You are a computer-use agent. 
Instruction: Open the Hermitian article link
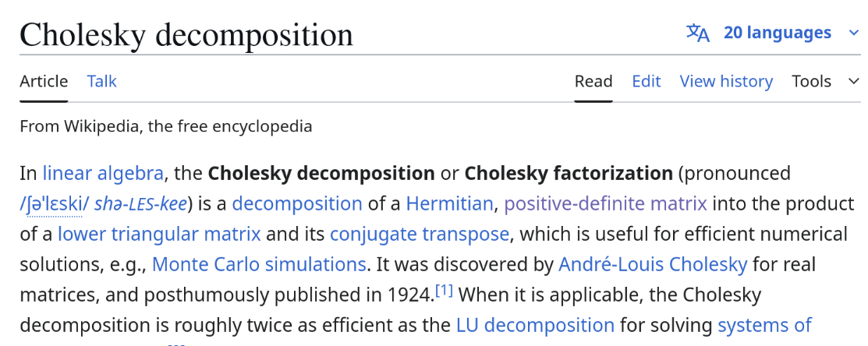[x=450, y=204]
